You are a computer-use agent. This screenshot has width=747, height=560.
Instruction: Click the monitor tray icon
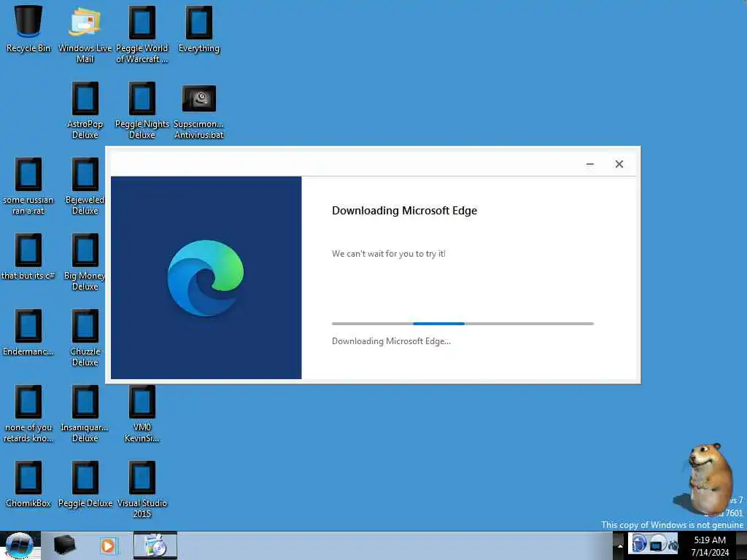point(657,543)
